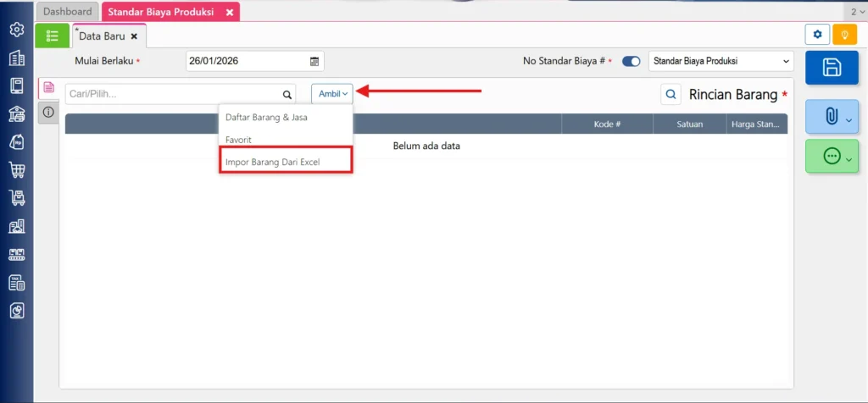Open the Tax calculator icon
The height and width of the screenshot is (403, 868).
17,283
